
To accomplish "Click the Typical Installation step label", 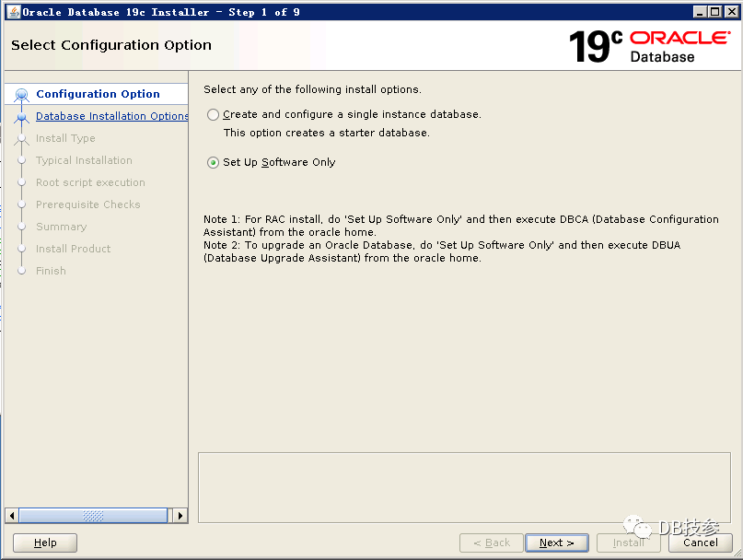I will click(84, 160).
